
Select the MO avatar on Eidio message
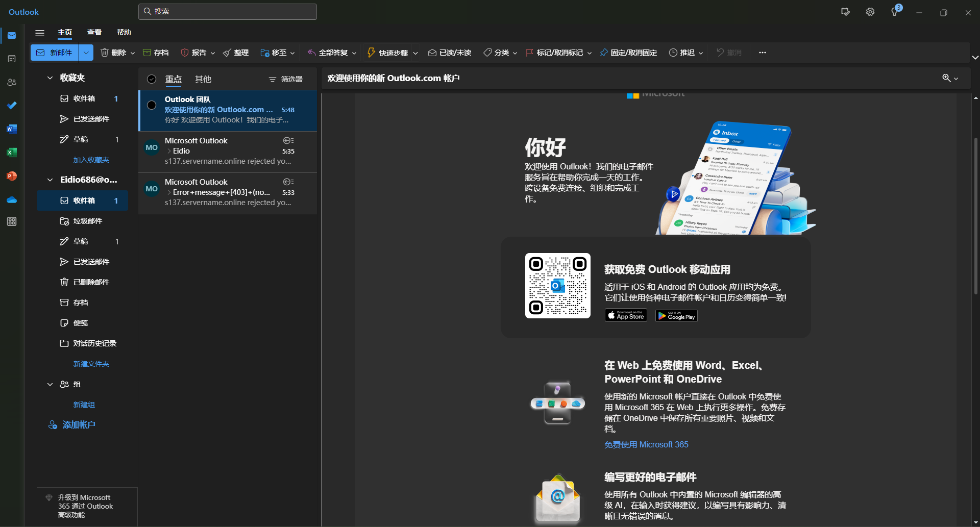(152, 147)
